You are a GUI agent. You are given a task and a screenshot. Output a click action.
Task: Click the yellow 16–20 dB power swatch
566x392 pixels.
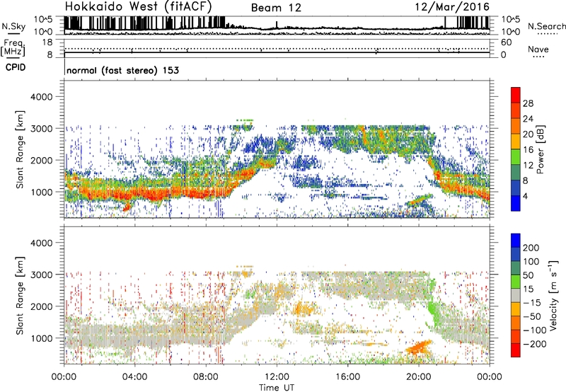pos(516,141)
